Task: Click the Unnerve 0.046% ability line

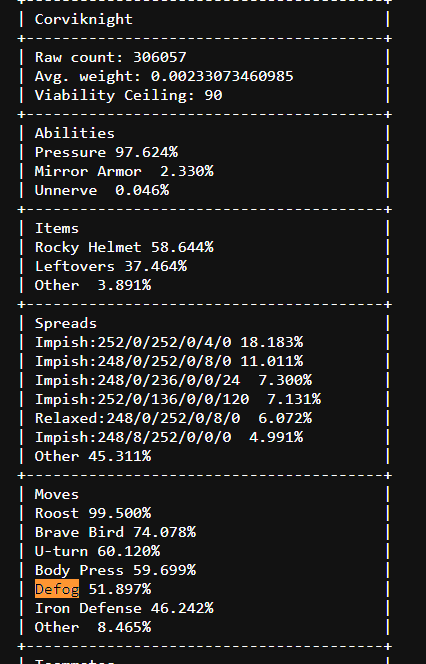Action: pyautogui.click(x=102, y=190)
